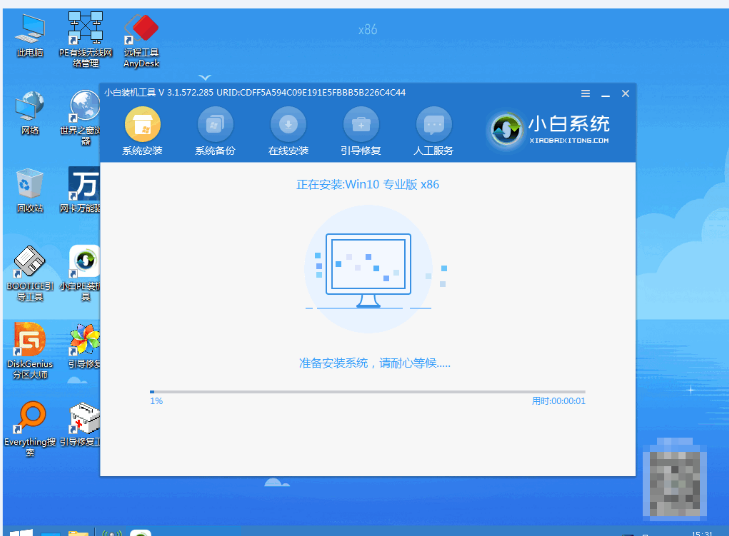Close the 小白装机工具 window

pos(625,93)
